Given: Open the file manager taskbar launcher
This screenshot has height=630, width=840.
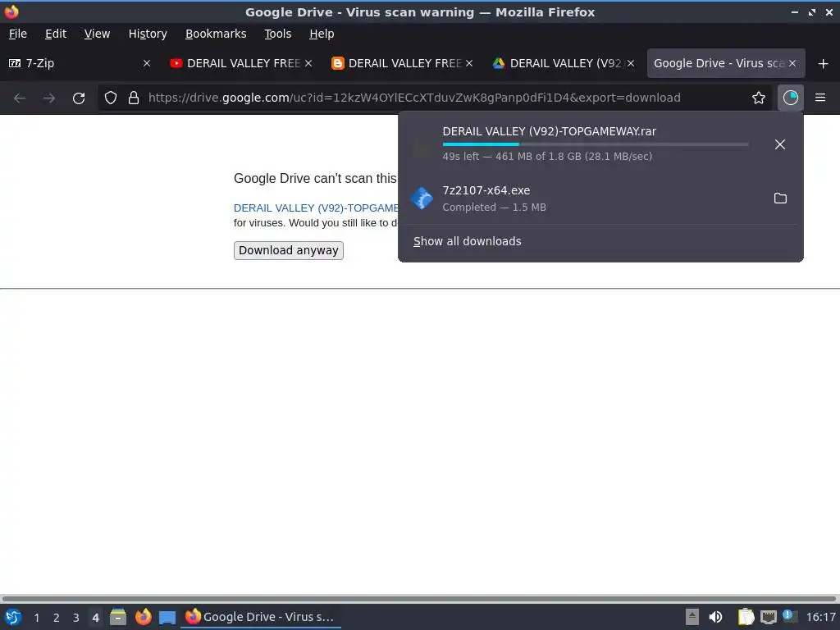Looking at the screenshot, I should click(x=118, y=617).
